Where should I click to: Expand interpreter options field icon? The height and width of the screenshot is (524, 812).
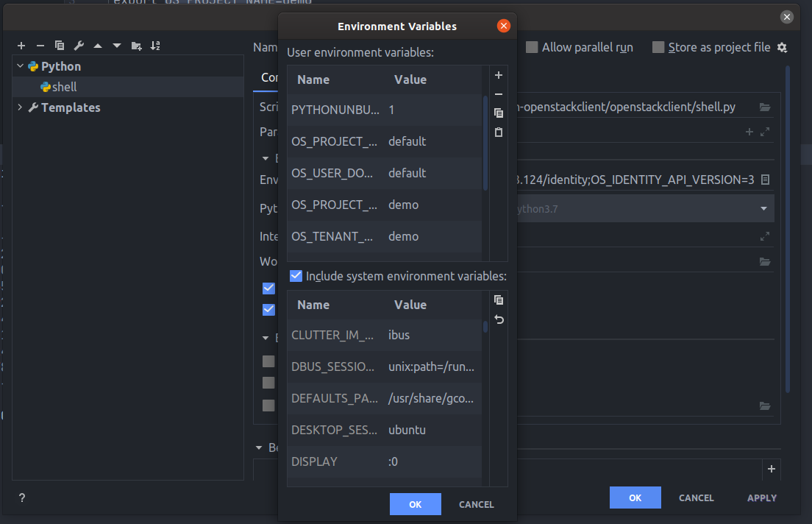pyautogui.click(x=765, y=236)
